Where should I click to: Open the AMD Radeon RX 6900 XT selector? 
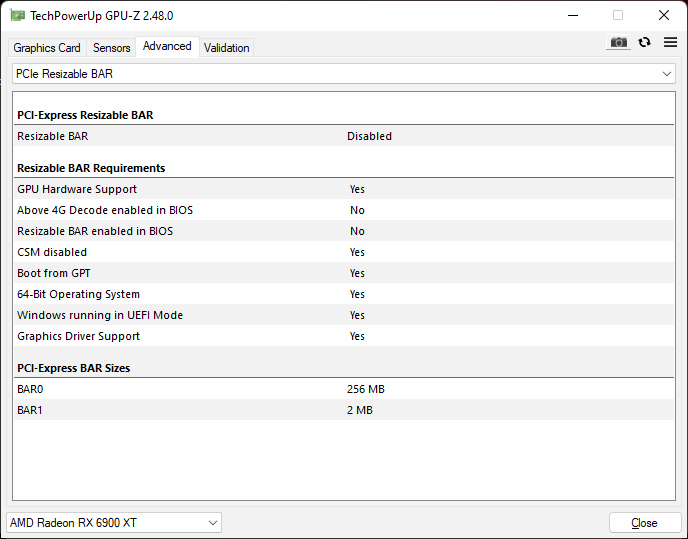click(114, 523)
